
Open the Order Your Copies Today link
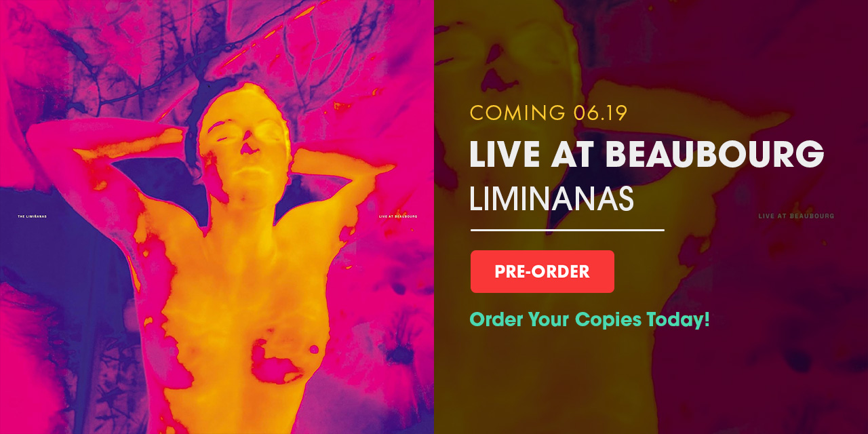tap(589, 319)
